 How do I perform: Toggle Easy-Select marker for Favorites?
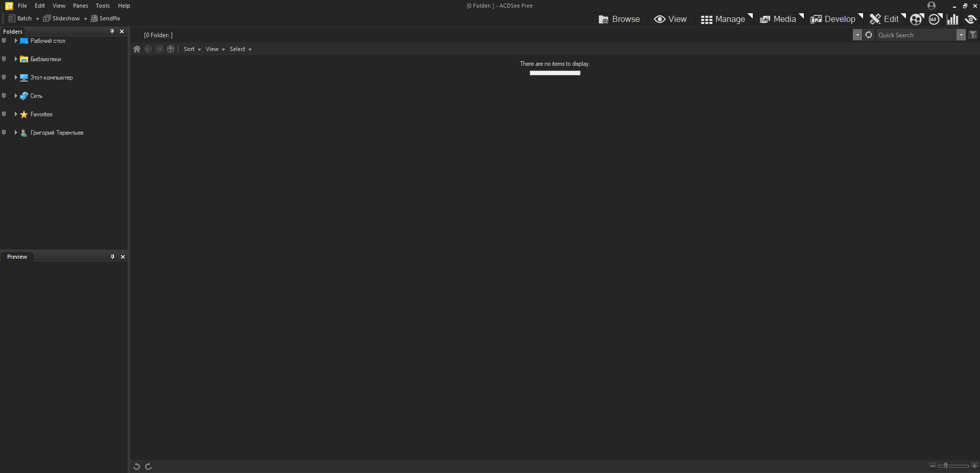click(4, 114)
